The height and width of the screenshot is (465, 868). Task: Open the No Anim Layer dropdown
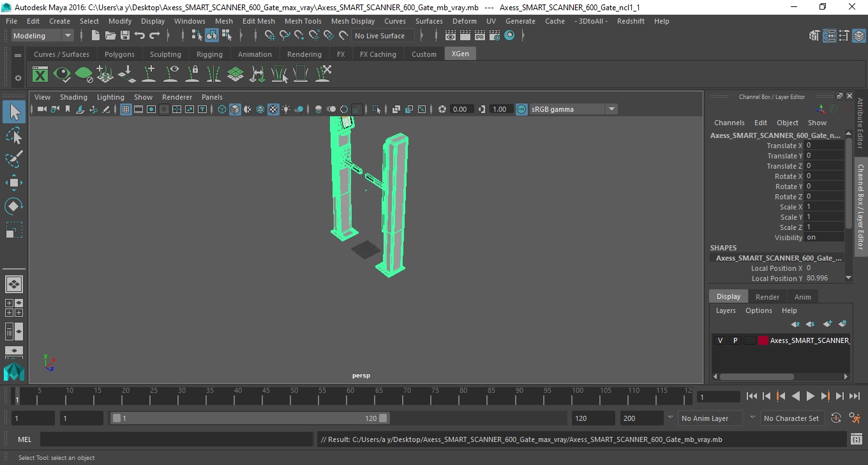[710, 418]
